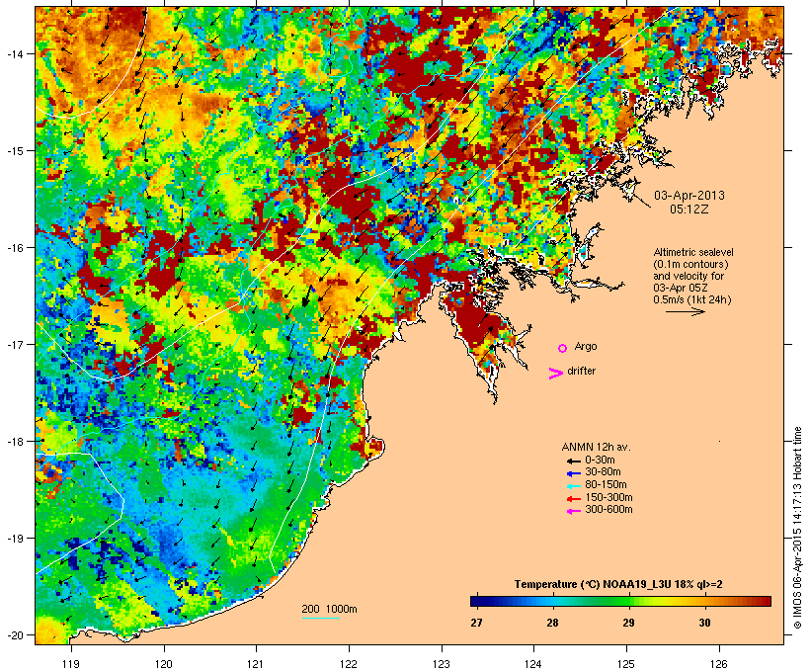Click the '120' longitude axis label
The image size is (810, 672).
[x=164, y=664]
